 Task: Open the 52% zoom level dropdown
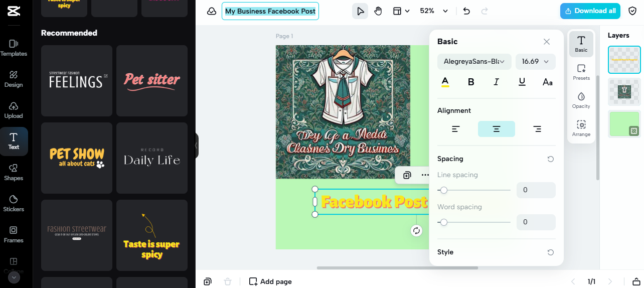click(x=433, y=11)
